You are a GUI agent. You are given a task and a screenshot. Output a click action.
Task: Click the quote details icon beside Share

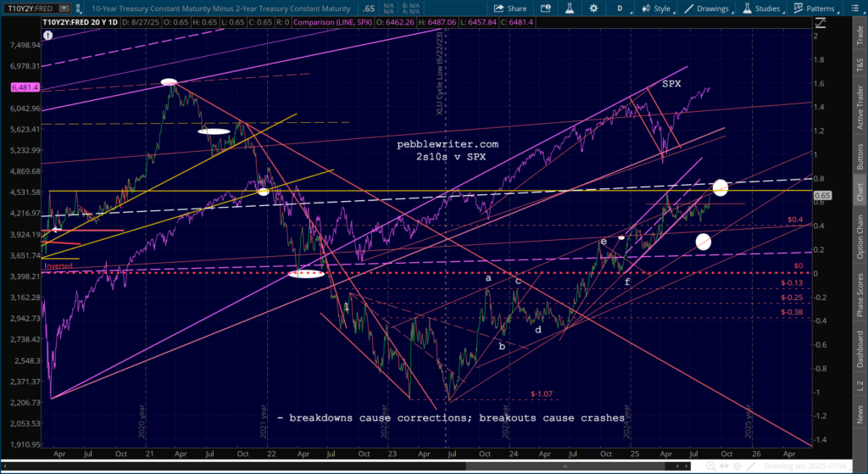pos(546,8)
